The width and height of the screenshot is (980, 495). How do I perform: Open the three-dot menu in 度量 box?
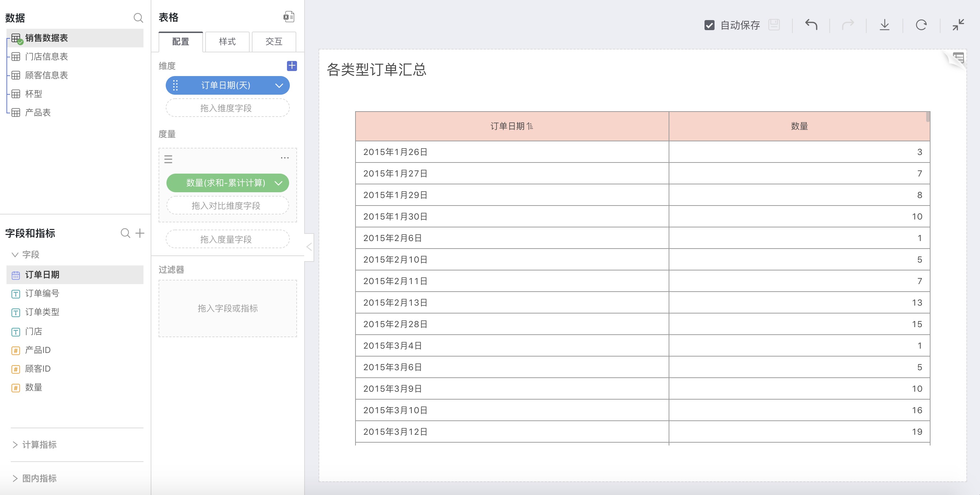[x=284, y=157]
